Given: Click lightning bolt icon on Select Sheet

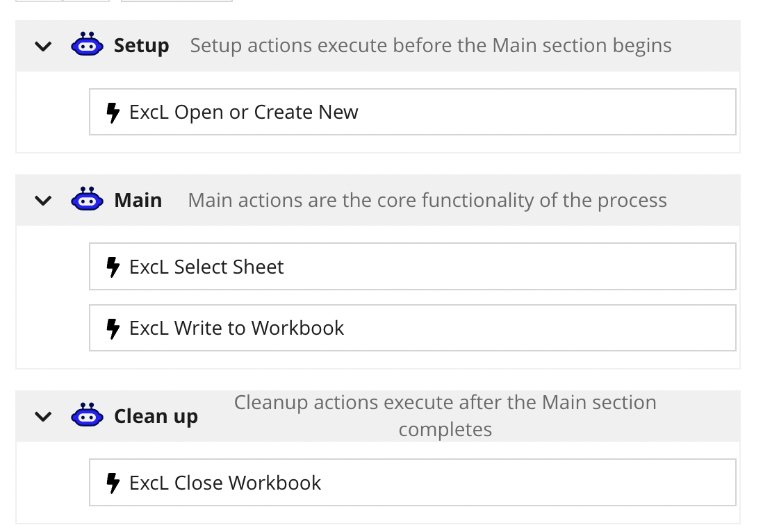Looking at the screenshot, I should click(x=113, y=267).
